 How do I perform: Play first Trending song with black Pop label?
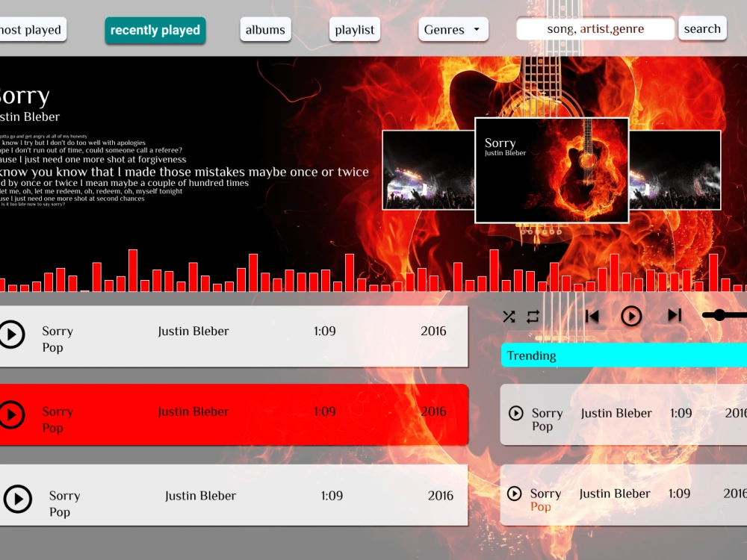point(516,413)
